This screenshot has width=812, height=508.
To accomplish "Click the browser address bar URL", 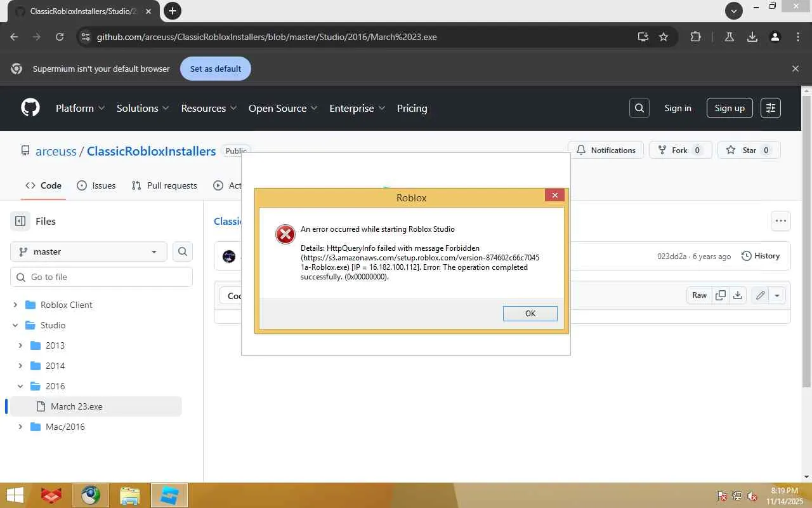I will (266, 37).
